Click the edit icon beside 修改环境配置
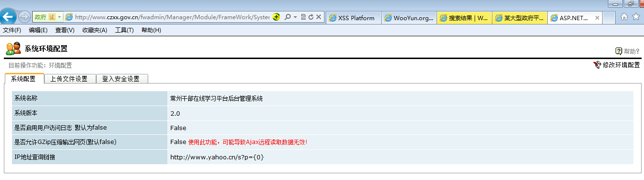Screen dimensions: 644x180 [x=597, y=65]
